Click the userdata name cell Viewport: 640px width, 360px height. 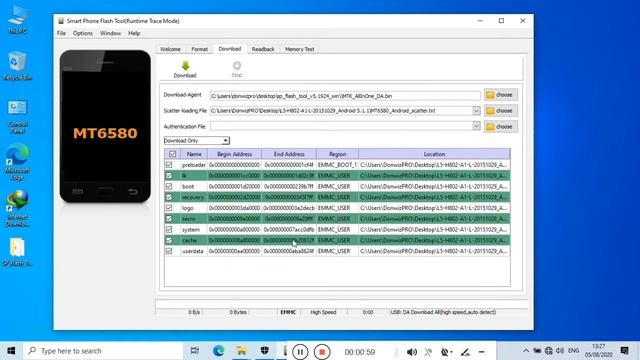[x=193, y=251]
